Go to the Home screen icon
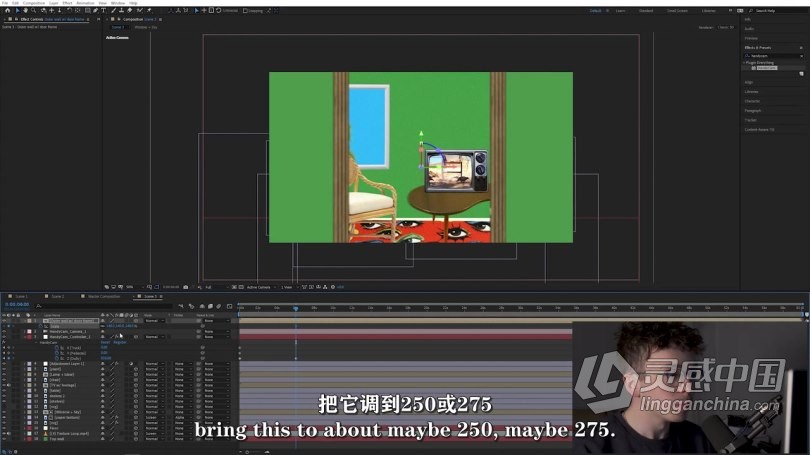Viewport: 810px width, 455px height. tap(7, 10)
